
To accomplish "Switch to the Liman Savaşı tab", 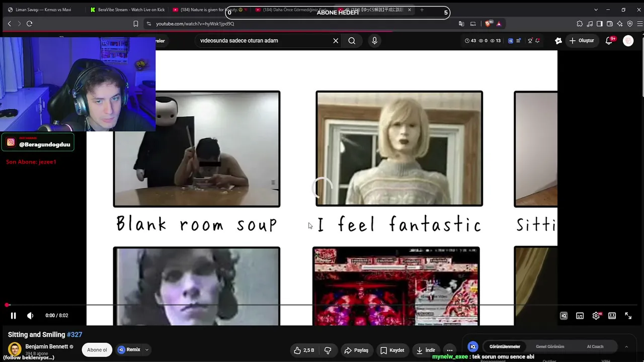I will [43, 10].
